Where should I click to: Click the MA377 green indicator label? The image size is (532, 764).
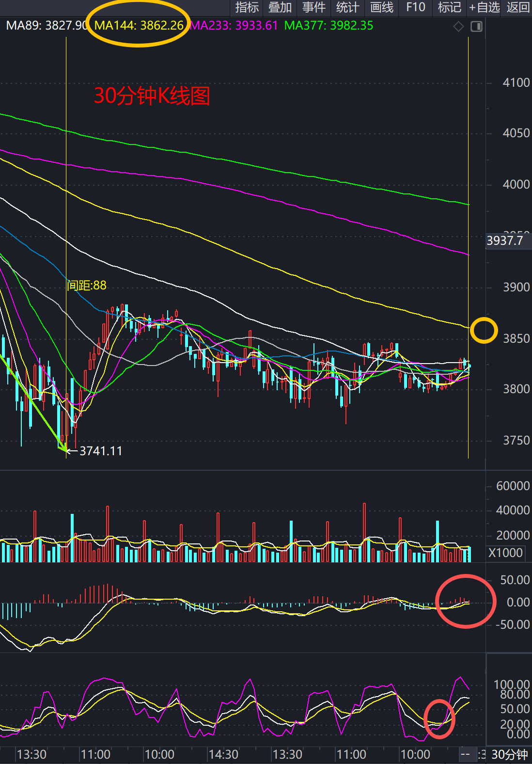pyautogui.click(x=329, y=26)
